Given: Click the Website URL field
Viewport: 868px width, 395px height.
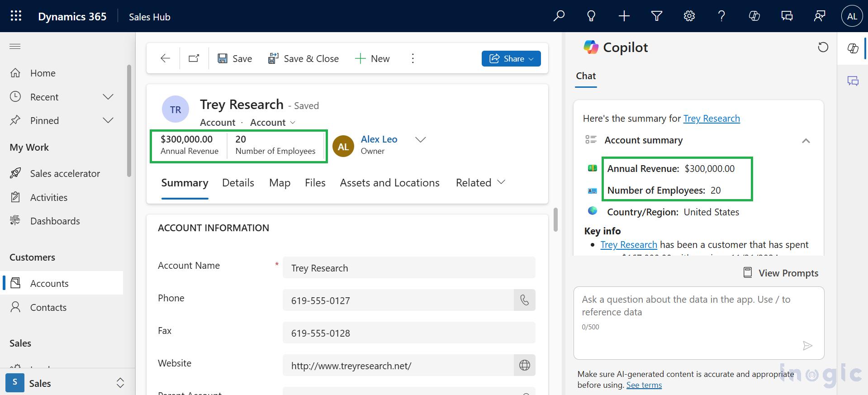Looking at the screenshot, I should (398, 365).
